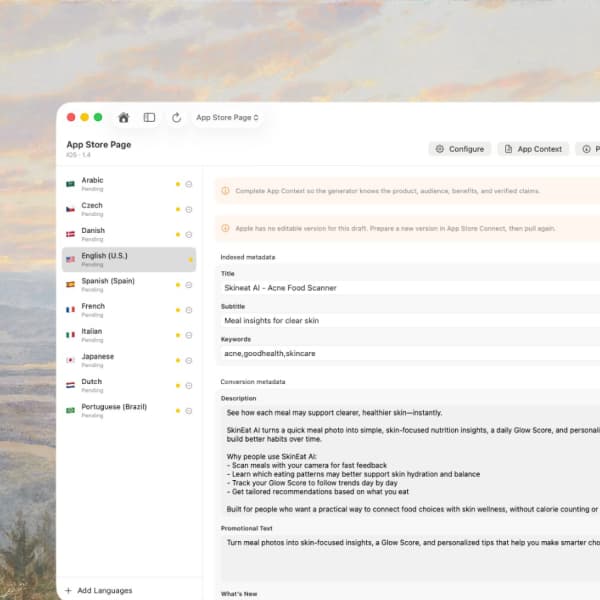Select Italian language row

[129, 335]
